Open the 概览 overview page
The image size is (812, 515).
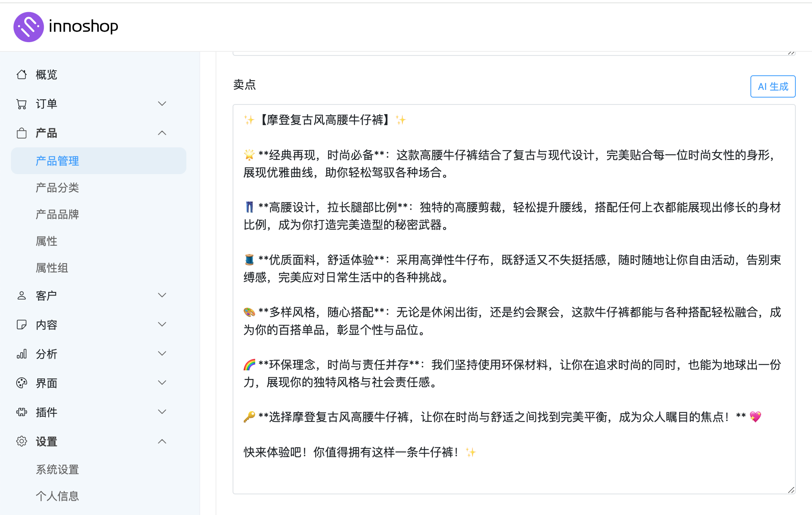pyautogui.click(x=46, y=74)
